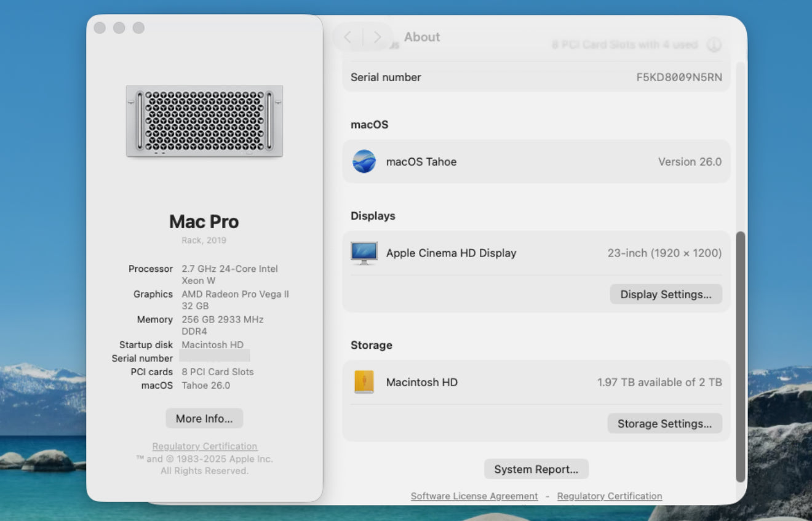The image size is (812, 521).
Task: Click the Version 26.0 text
Action: pyautogui.click(x=690, y=162)
